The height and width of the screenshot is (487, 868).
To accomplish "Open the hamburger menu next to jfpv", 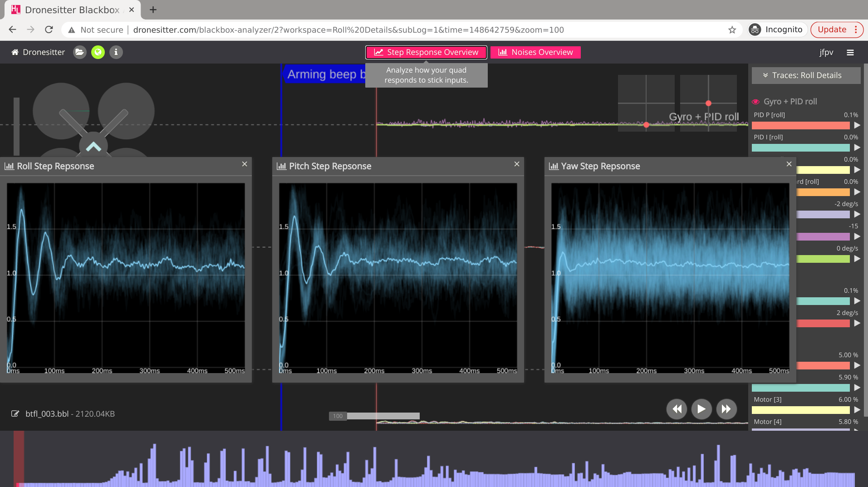I will (850, 53).
